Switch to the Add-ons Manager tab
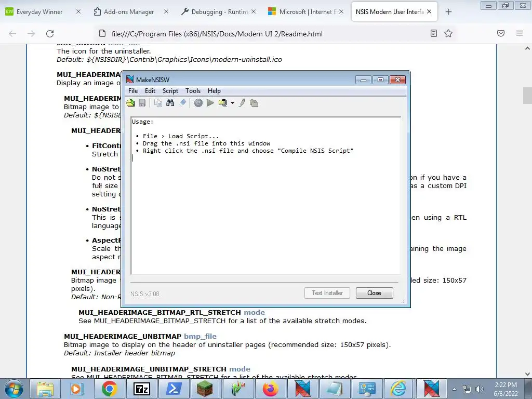 (x=129, y=12)
